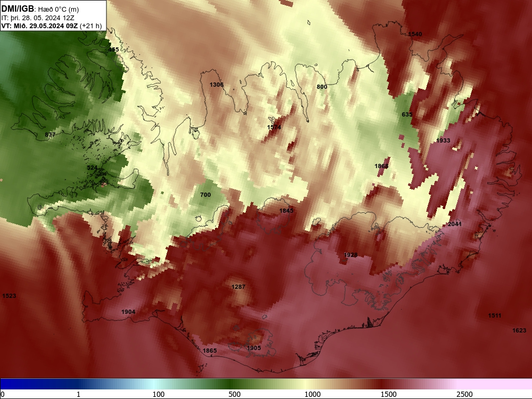Click the map value label 1511
This screenshot has height=399, width=532.
tap(495, 316)
